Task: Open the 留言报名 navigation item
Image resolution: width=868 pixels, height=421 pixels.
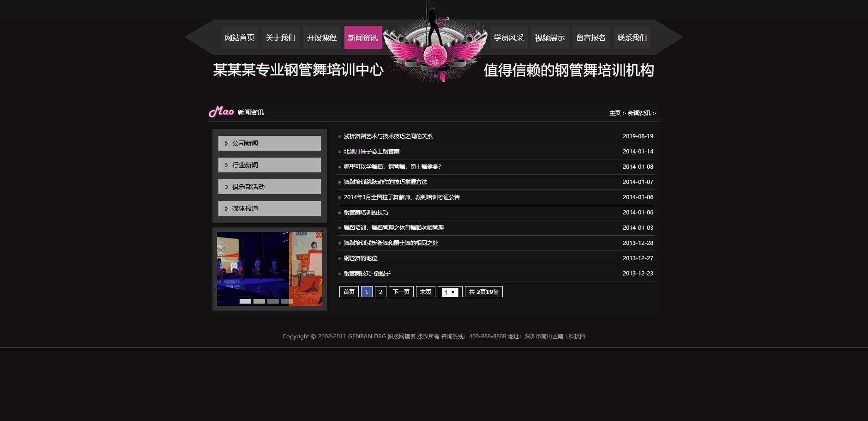Action: pos(591,37)
